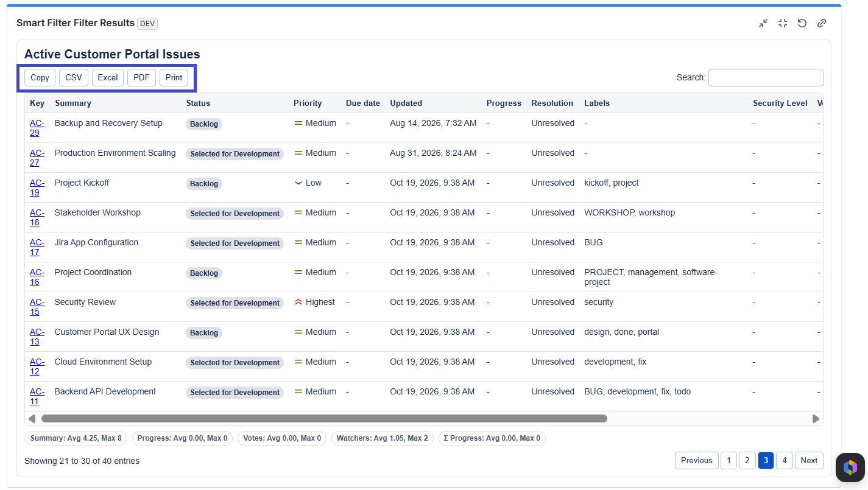Export the results as CSV
868x490 pixels.
click(74, 77)
